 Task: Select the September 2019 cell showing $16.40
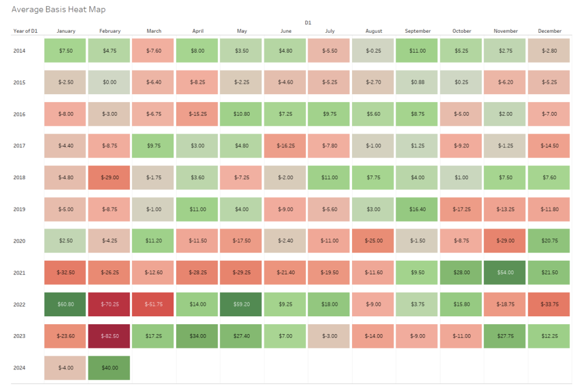point(417,209)
